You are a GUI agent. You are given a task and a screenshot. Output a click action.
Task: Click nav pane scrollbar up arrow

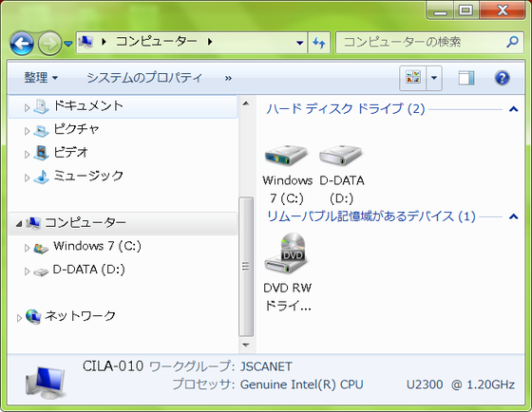tap(246, 103)
